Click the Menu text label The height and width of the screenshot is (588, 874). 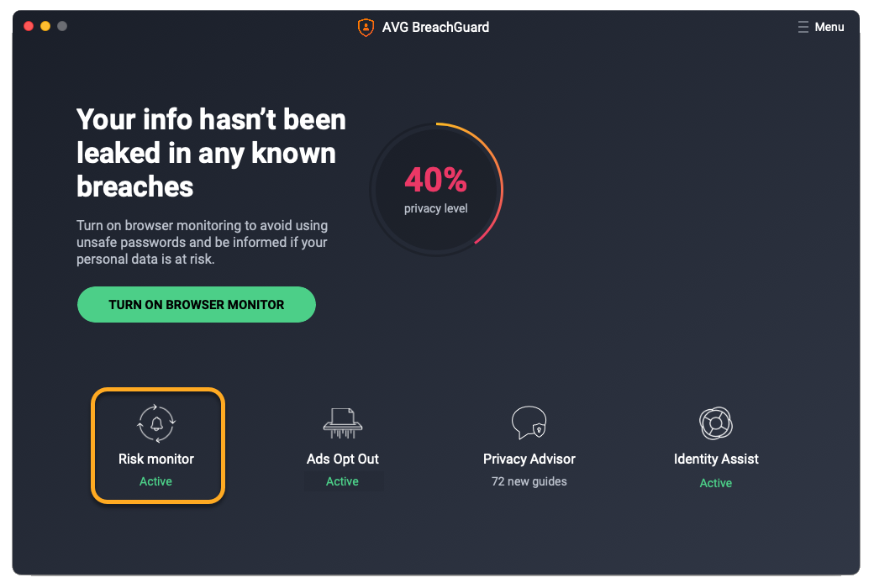pos(829,27)
